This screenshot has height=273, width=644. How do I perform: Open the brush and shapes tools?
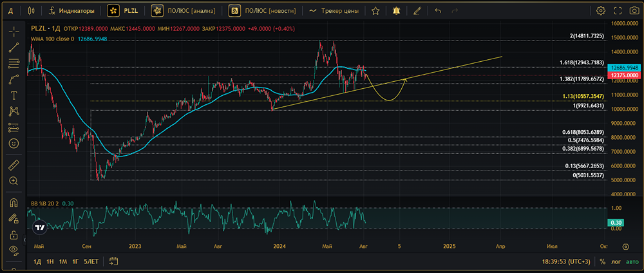click(x=14, y=79)
